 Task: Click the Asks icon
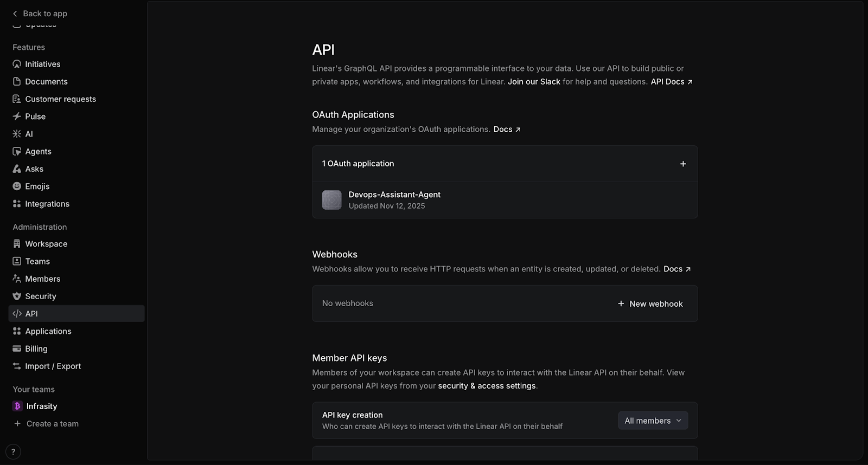(17, 169)
